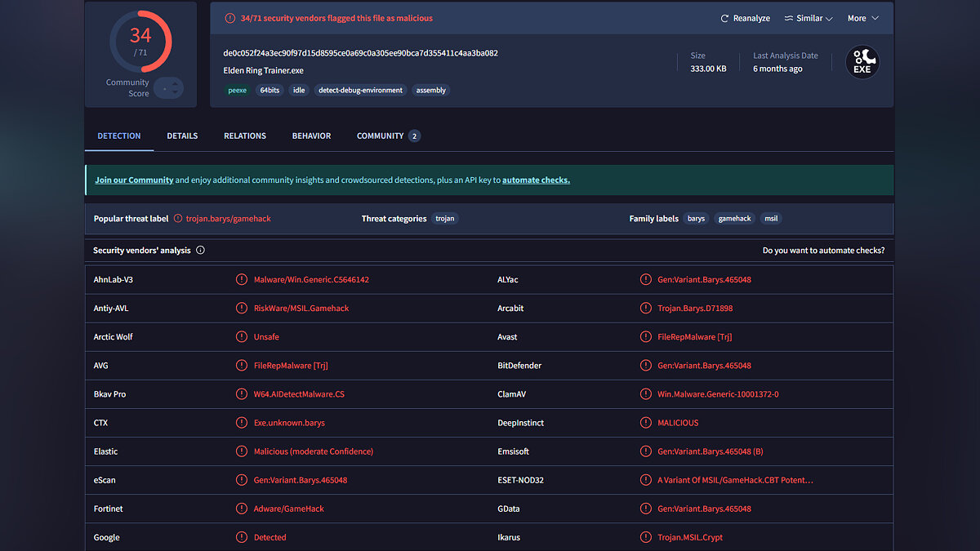The height and width of the screenshot is (551, 980).
Task: Switch to the Details tab
Action: tap(182, 136)
